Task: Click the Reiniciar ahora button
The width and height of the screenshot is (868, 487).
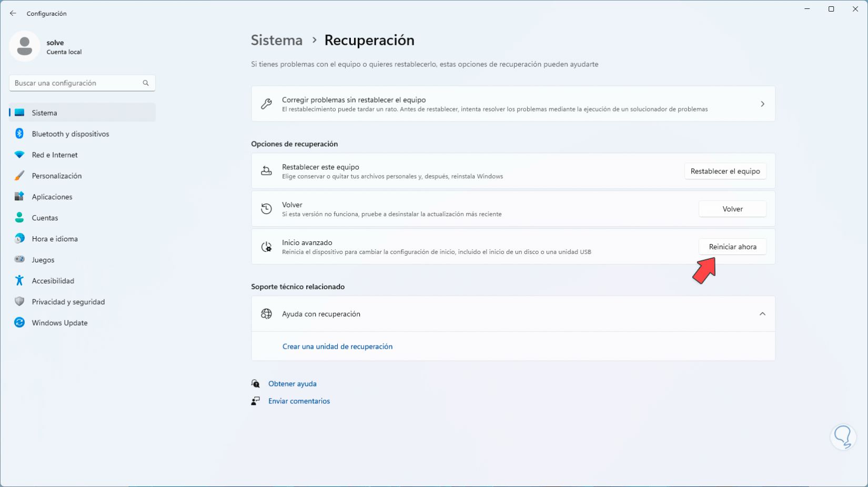Action: (x=732, y=247)
